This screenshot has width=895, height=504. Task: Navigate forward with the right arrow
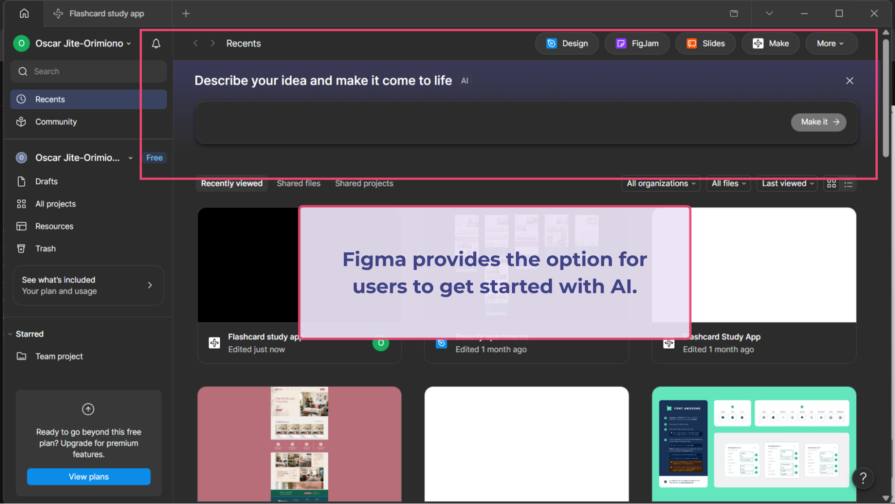pos(212,43)
